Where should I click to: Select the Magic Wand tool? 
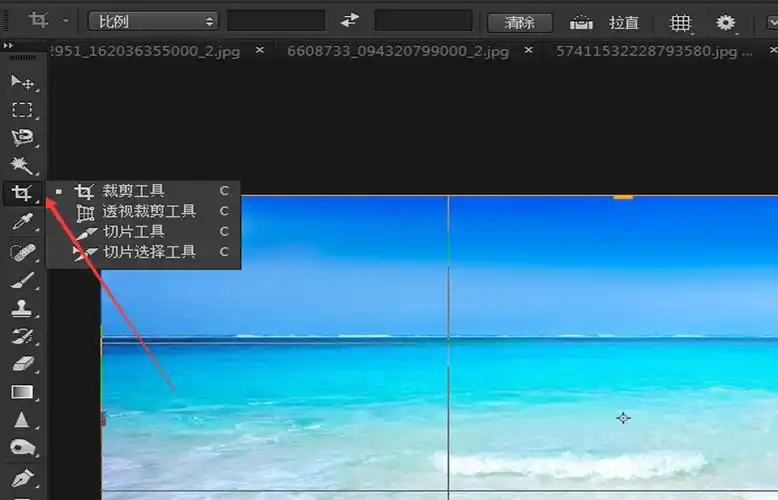point(22,166)
